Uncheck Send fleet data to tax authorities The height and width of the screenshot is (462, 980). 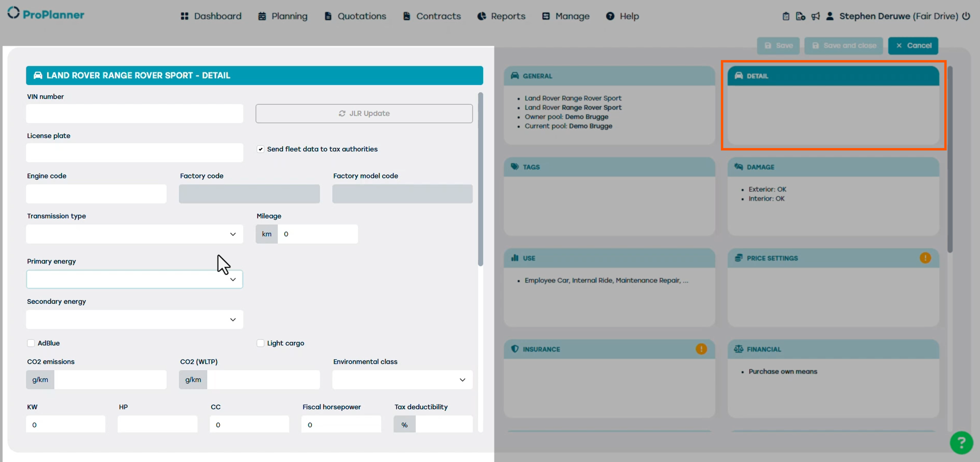coord(260,149)
